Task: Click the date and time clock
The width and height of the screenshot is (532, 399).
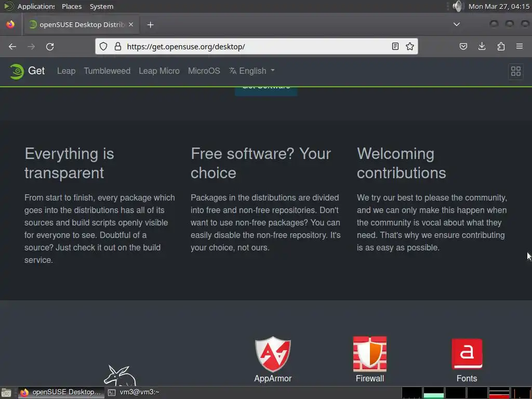Action: click(x=499, y=6)
